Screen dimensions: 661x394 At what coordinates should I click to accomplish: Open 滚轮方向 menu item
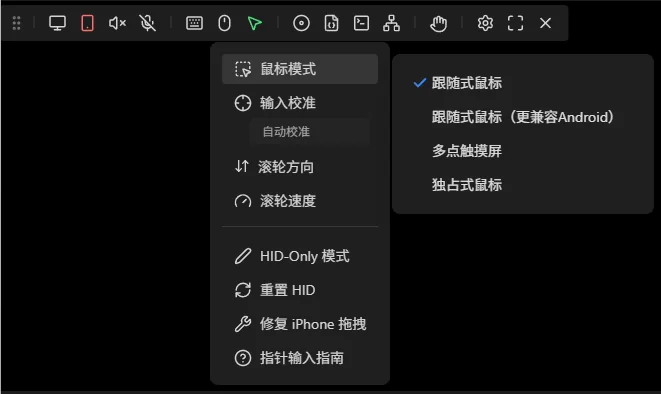coord(300,167)
